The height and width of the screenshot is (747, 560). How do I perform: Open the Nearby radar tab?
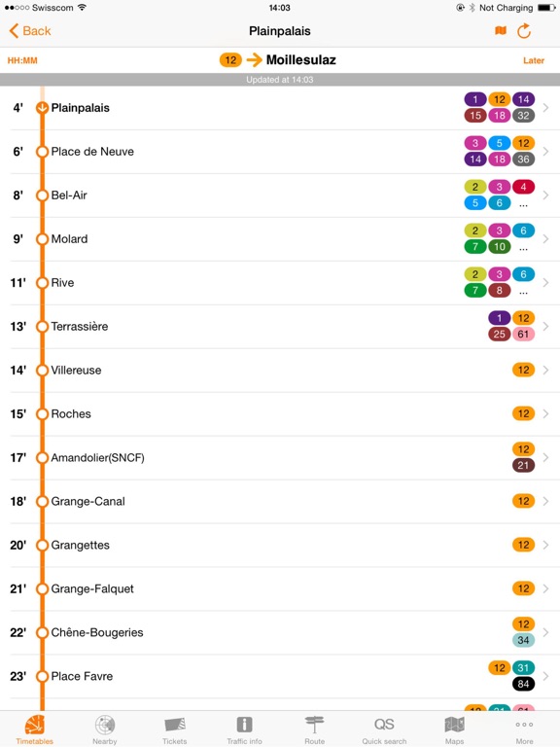105,729
